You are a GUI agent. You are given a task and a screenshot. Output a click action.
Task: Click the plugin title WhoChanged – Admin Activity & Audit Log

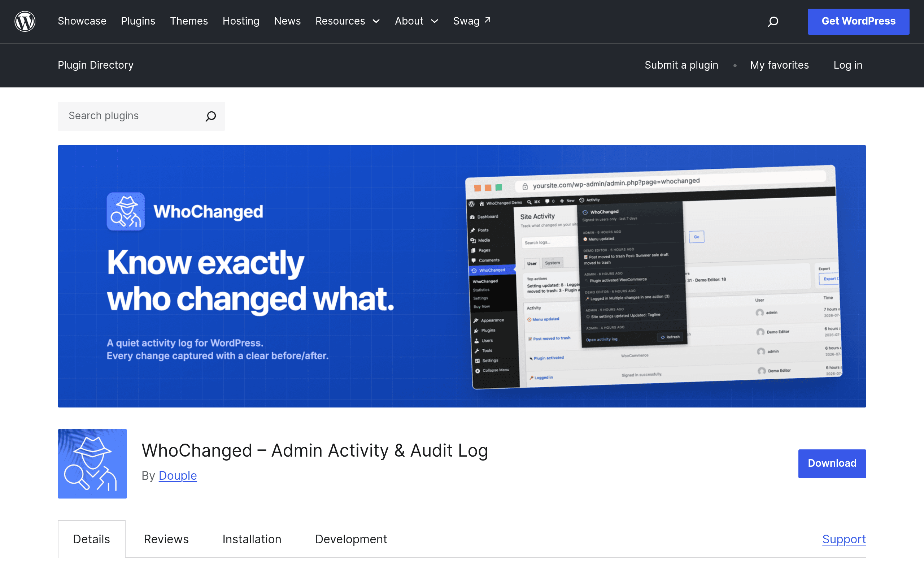315,450
